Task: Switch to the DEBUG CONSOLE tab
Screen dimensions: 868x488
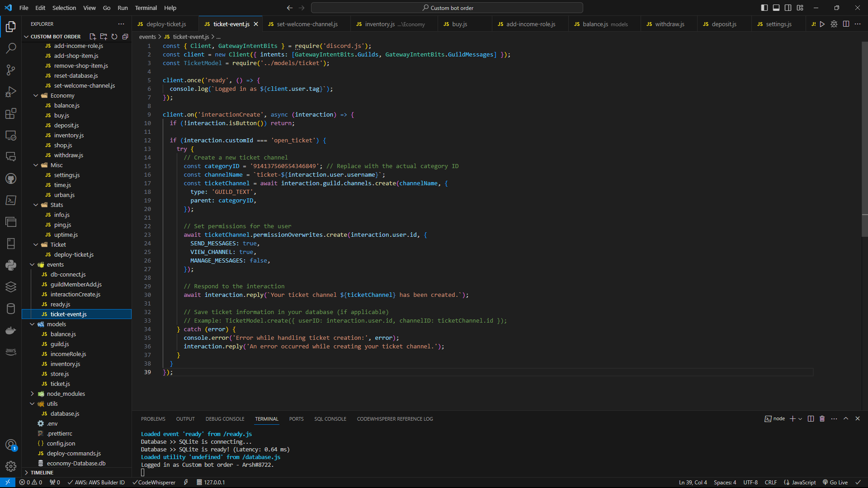Action: click(x=225, y=419)
